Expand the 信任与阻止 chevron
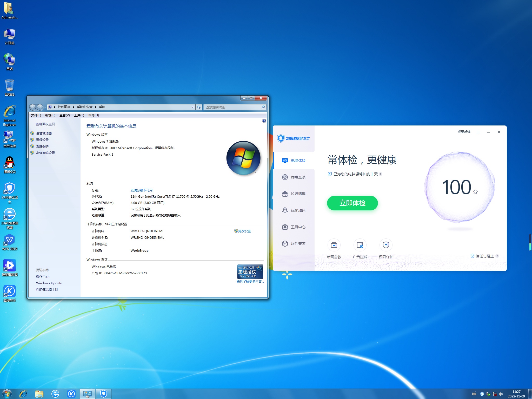532x399 pixels. click(497, 256)
